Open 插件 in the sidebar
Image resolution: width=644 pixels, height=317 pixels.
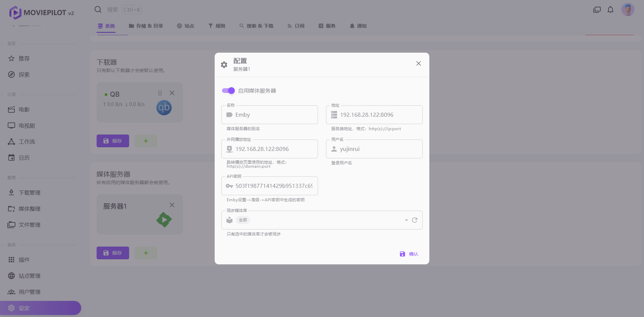(x=24, y=260)
